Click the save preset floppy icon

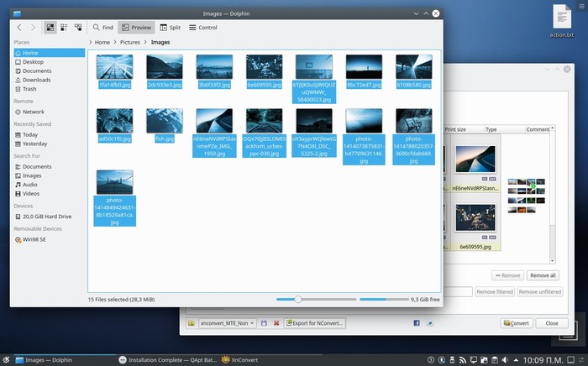(x=264, y=323)
